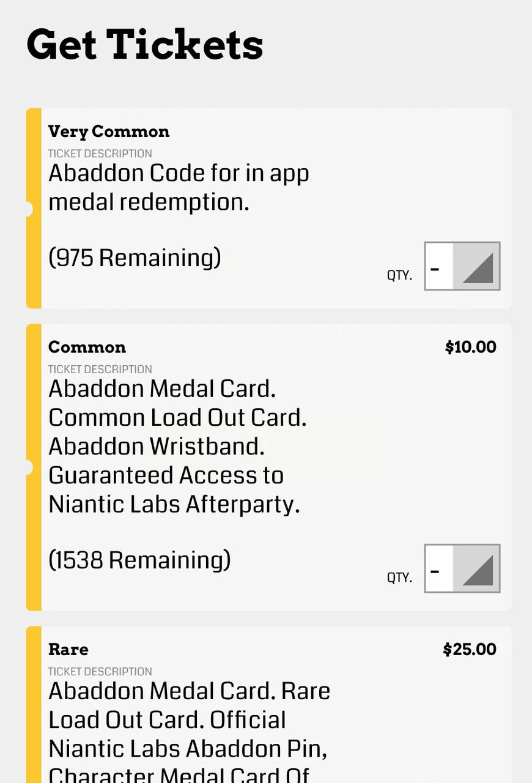Tap the QTY label on Common ticket
The height and width of the screenshot is (783, 532).
coord(399,577)
